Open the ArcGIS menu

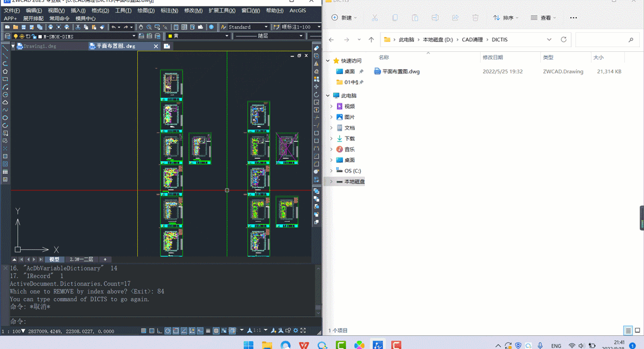[298, 11]
